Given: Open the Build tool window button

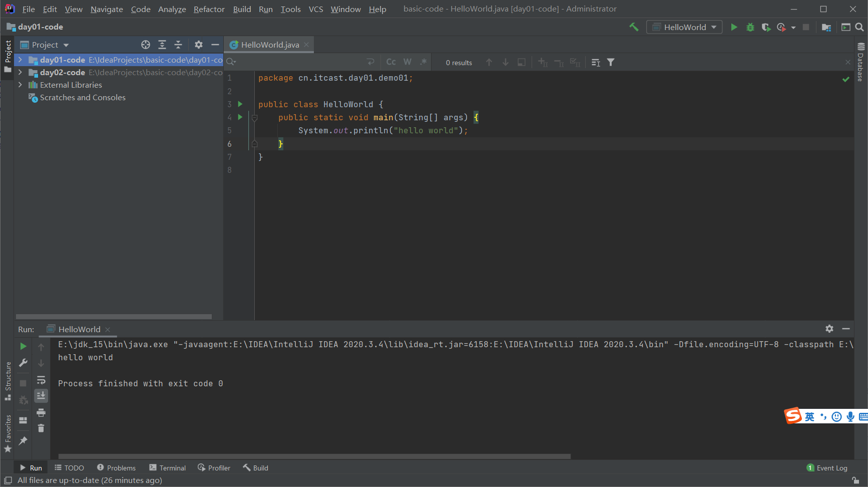Looking at the screenshot, I should 256,468.
